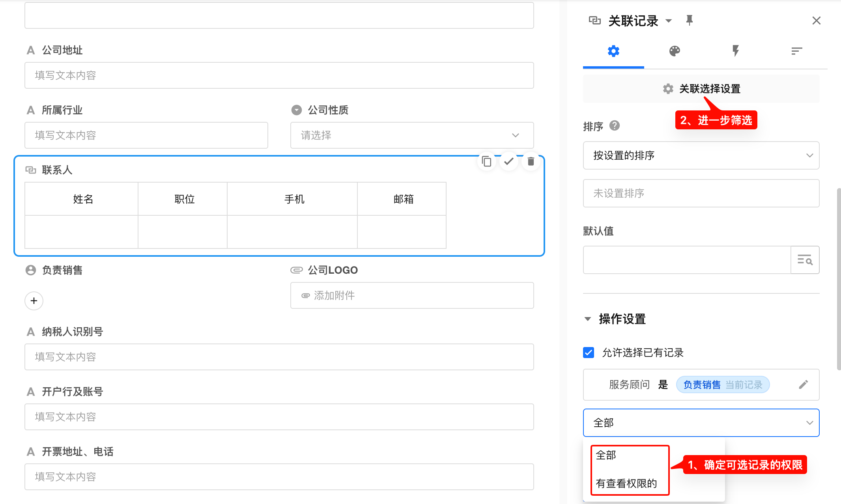Open the 关联记录 field type dropdown arrow
Viewport: 841px width, 504px height.
pos(669,21)
